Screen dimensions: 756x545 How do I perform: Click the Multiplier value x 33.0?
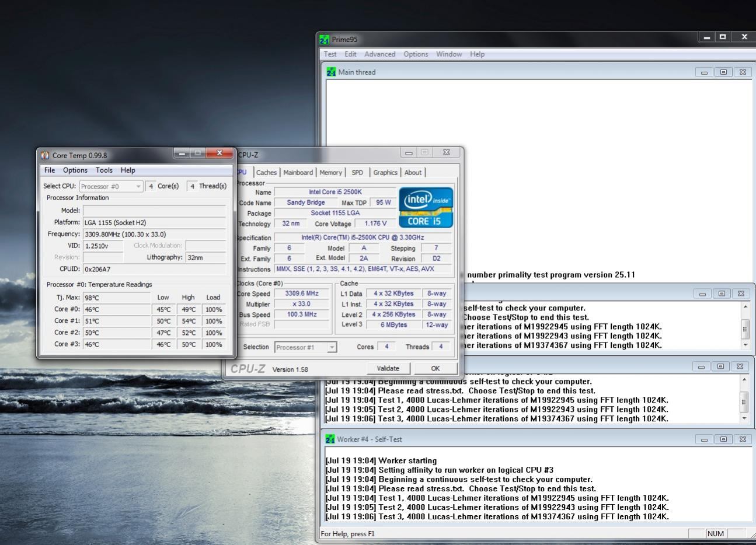[301, 304]
